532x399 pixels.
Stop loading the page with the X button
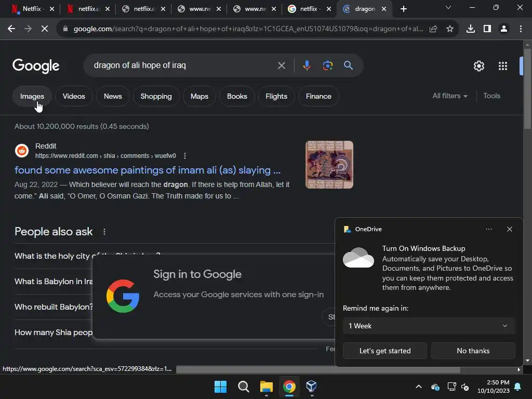pyautogui.click(x=45, y=29)
